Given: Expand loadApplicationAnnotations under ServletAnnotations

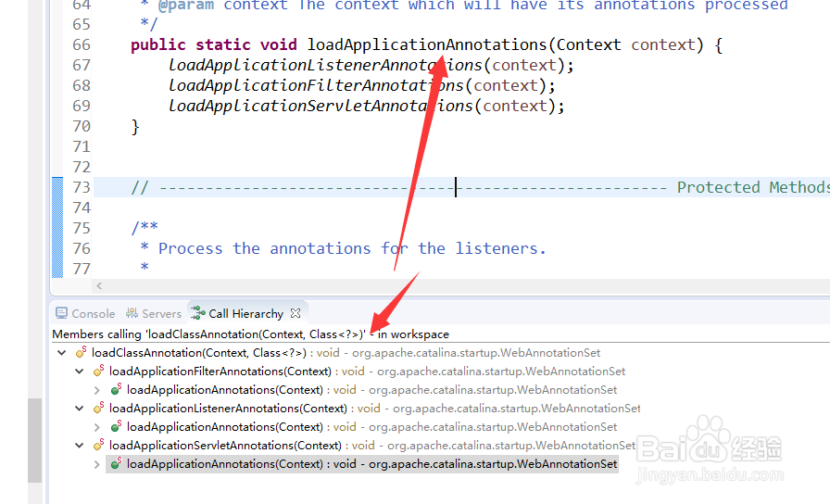Looking at the screenshot, I should coord(97,464).
